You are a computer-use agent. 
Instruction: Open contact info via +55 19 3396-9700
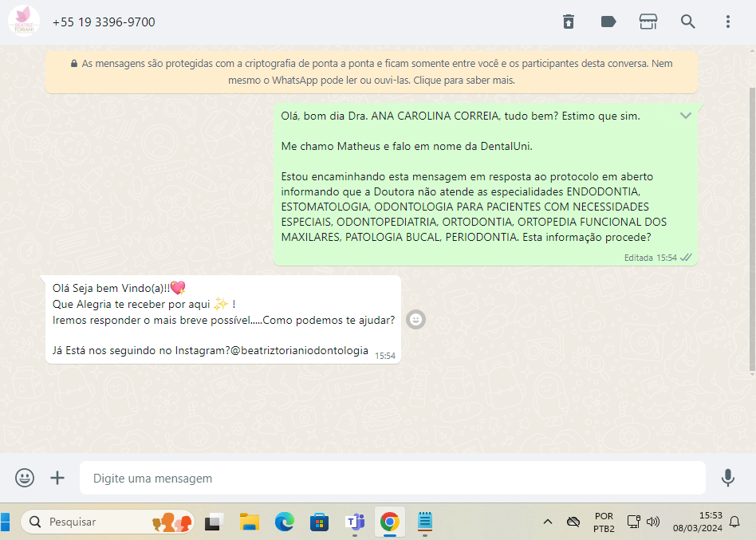pos(104,22)
